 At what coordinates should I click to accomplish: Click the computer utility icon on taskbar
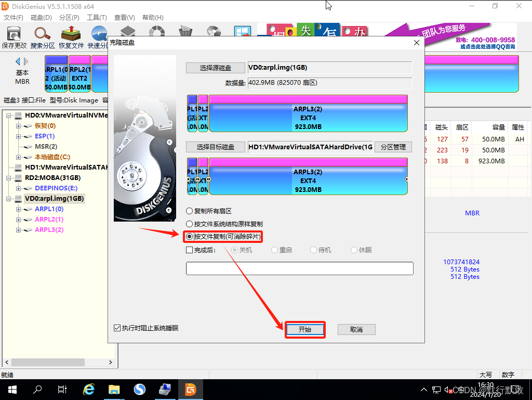coord(165,390)
